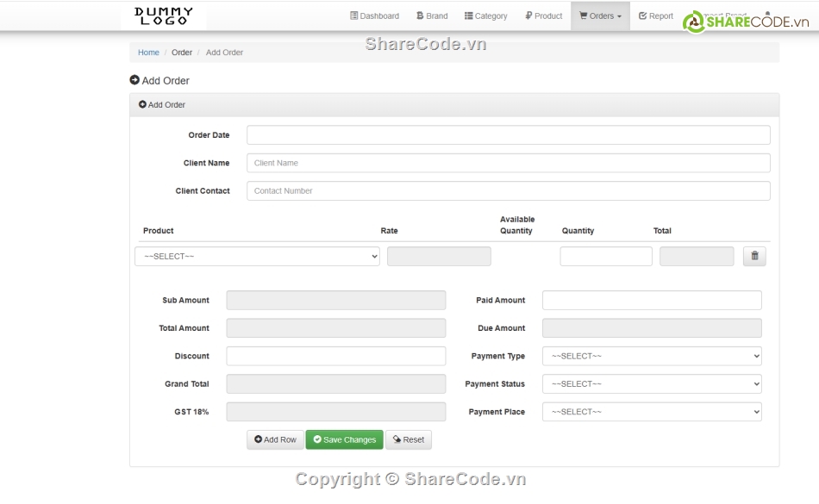
Task: Click the Reset button
Action: click(408, 439)
